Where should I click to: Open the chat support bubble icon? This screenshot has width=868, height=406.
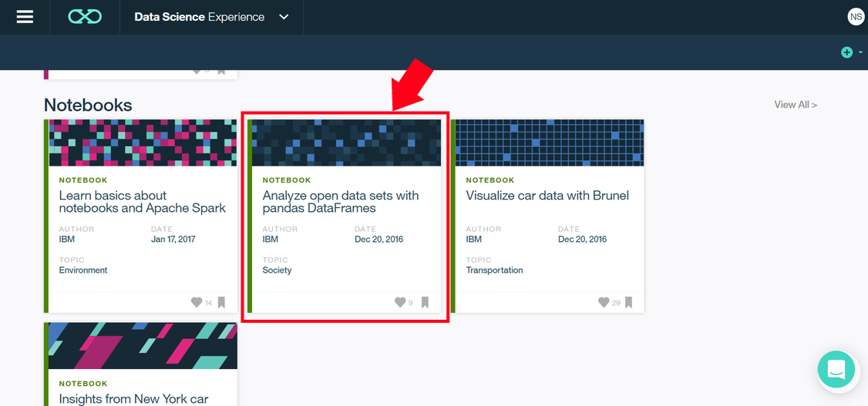836,370
